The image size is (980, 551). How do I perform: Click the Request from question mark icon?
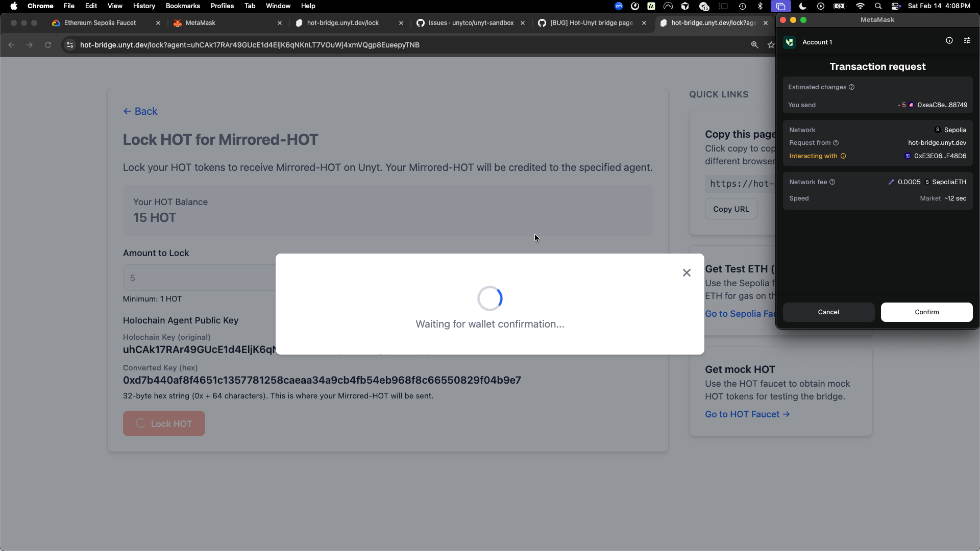coord(836,143)
